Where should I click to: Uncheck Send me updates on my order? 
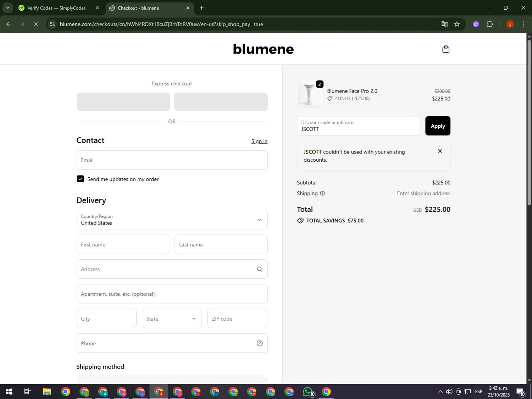81,179
